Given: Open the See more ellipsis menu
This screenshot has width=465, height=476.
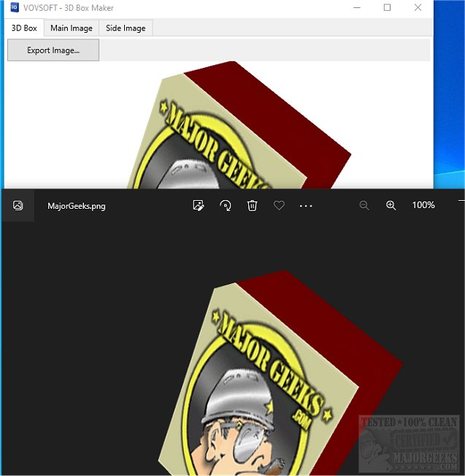Looking at the screenshot, I should click(306, 206).
